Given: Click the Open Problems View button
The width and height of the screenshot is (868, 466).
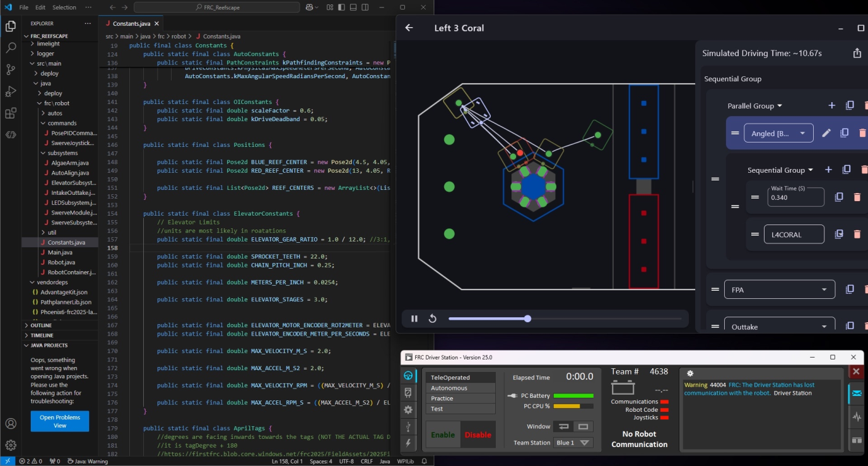Looking at the screenshot, I should coord(60,421).
